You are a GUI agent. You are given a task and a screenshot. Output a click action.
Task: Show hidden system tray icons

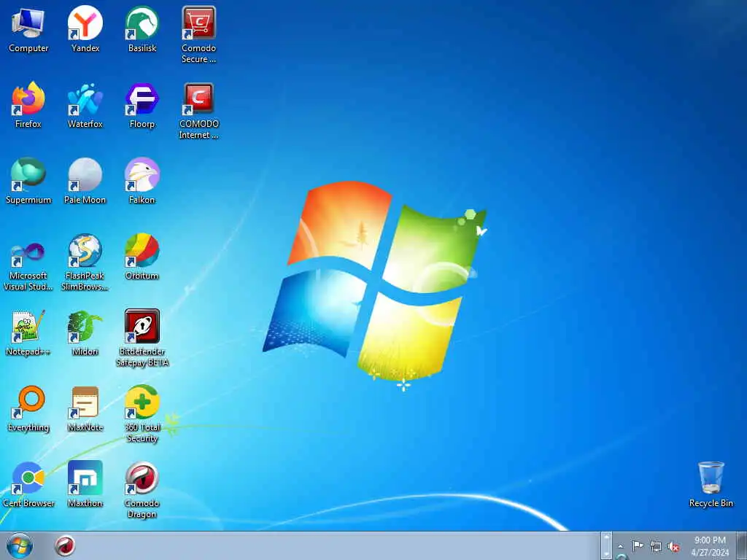(x=620, y=546)
